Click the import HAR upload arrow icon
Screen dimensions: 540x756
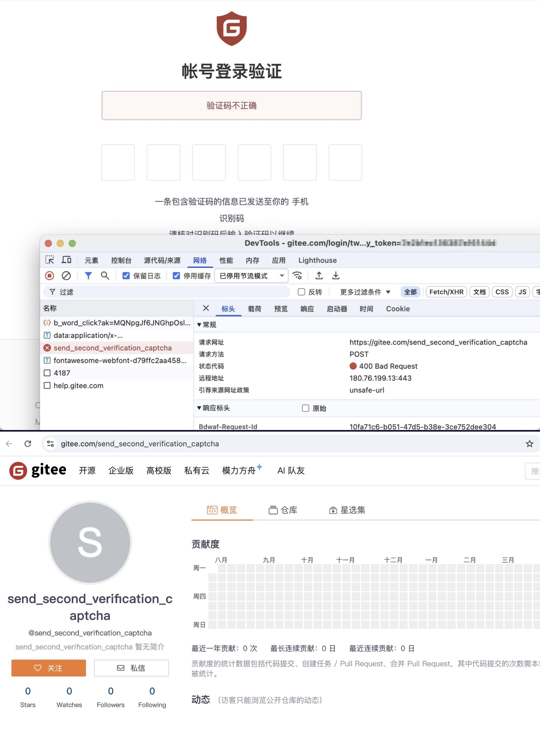(x=319, y=275)
